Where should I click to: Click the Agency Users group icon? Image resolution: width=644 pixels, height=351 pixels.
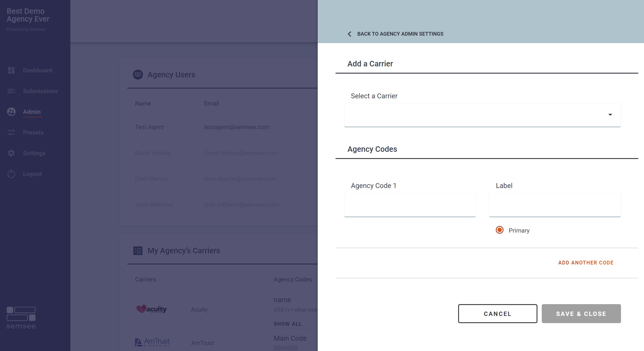tap(138, 75)
